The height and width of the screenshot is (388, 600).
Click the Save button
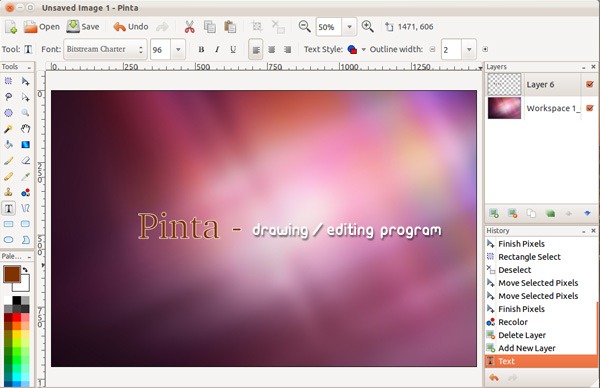[x=83, y=27]
